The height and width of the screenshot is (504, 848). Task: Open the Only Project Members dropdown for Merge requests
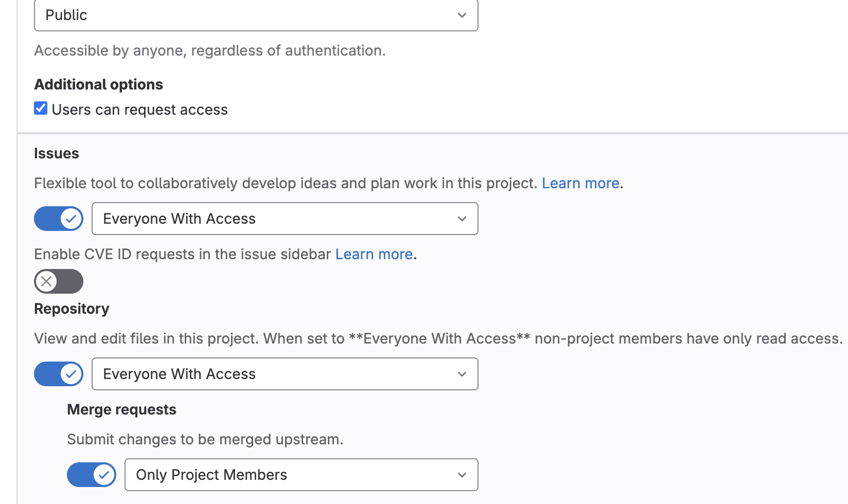[301, 475]
